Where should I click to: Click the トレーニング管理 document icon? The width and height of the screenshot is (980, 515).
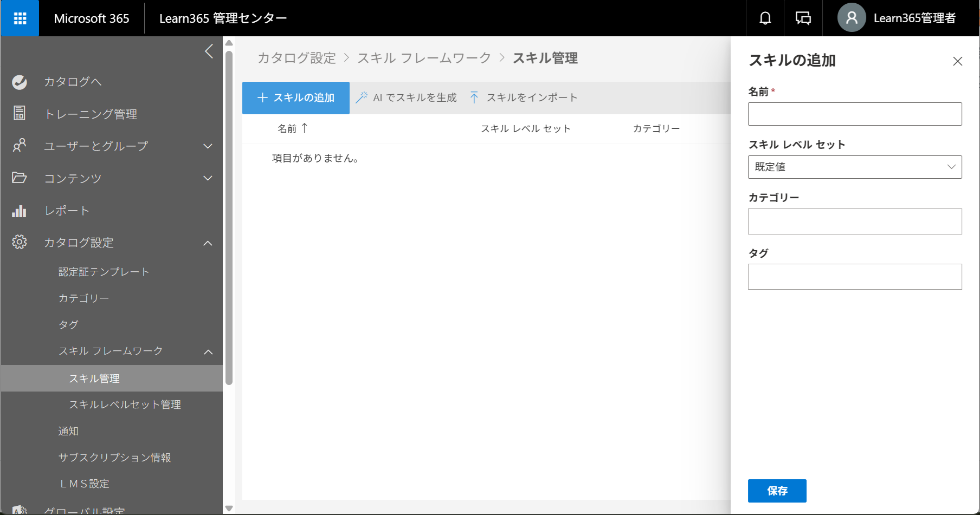coord(20,113)
